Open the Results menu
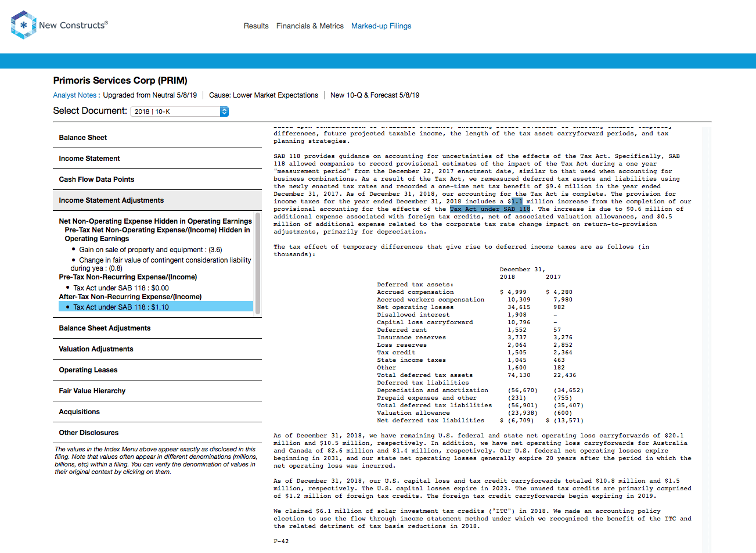This screenshot has height=553, width=756. pyautogui.click(x=256, y=26)
